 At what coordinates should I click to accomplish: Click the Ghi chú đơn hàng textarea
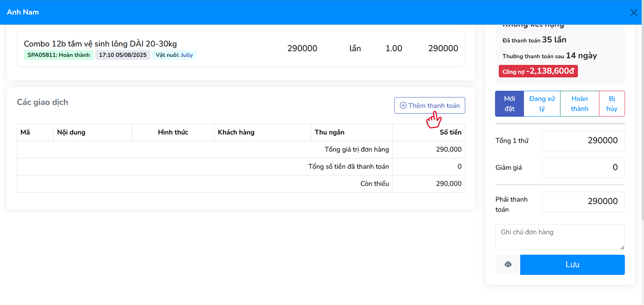[559, 237]
